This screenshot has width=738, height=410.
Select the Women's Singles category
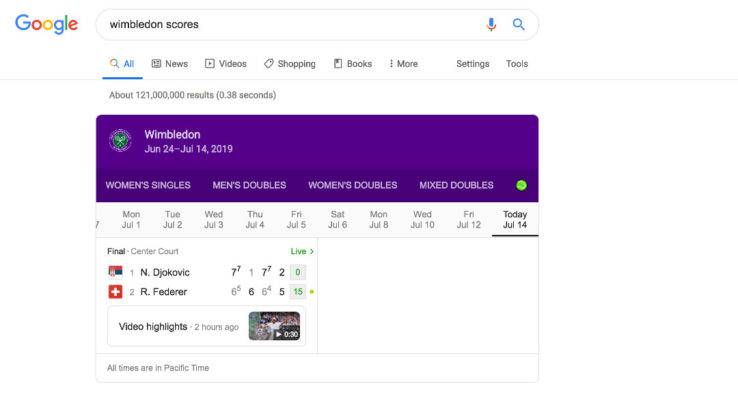(x=148, y=185)
